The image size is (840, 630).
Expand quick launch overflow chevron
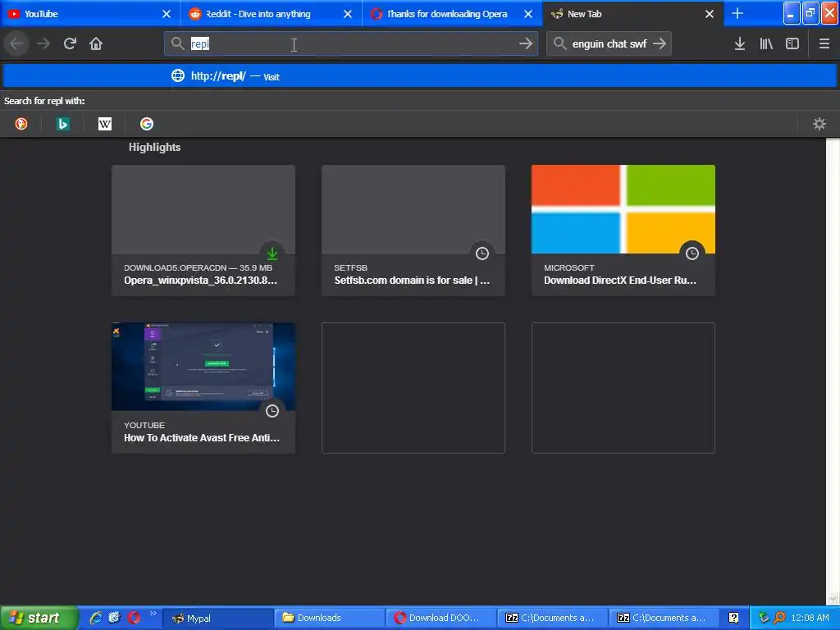[x=153, y=614]
